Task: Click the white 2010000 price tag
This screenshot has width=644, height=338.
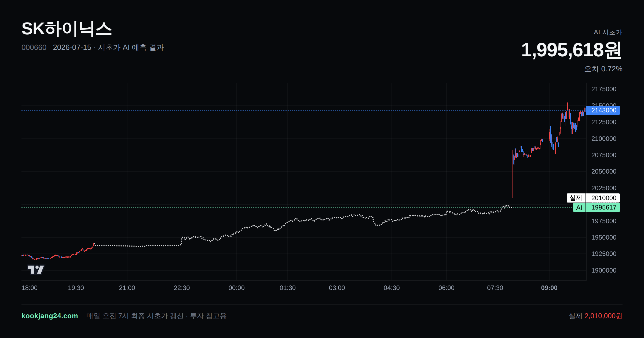Action: (603, 198)
